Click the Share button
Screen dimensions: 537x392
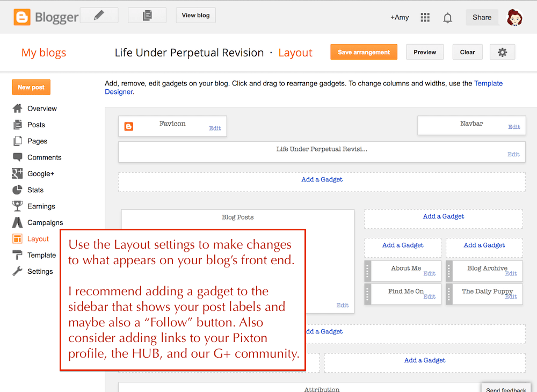pos(482,18)
